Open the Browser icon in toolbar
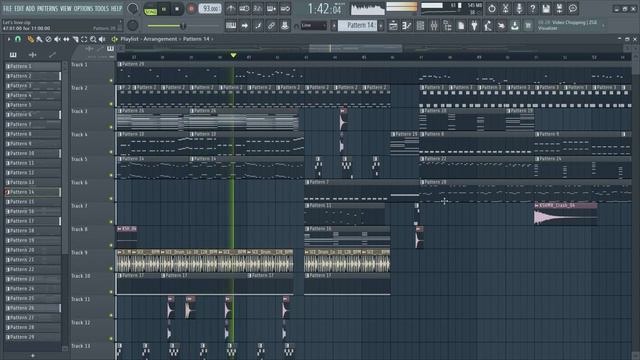 447,26
